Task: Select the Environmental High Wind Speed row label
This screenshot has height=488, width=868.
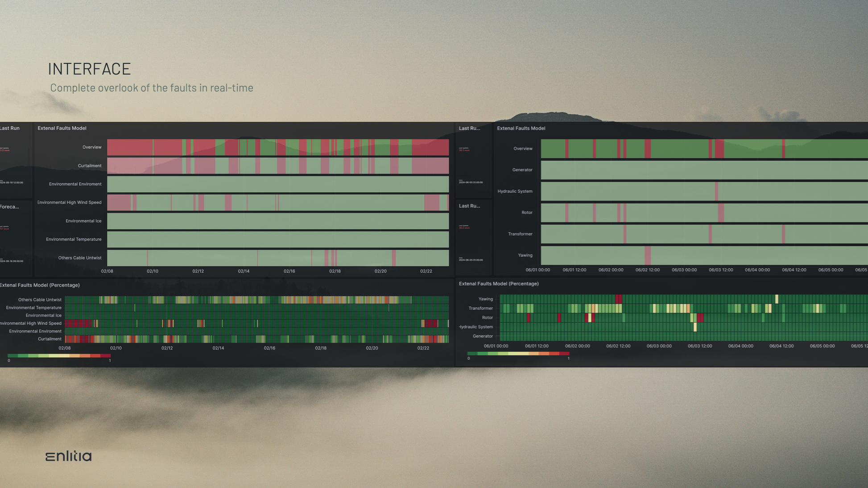Action: point(70,202)
